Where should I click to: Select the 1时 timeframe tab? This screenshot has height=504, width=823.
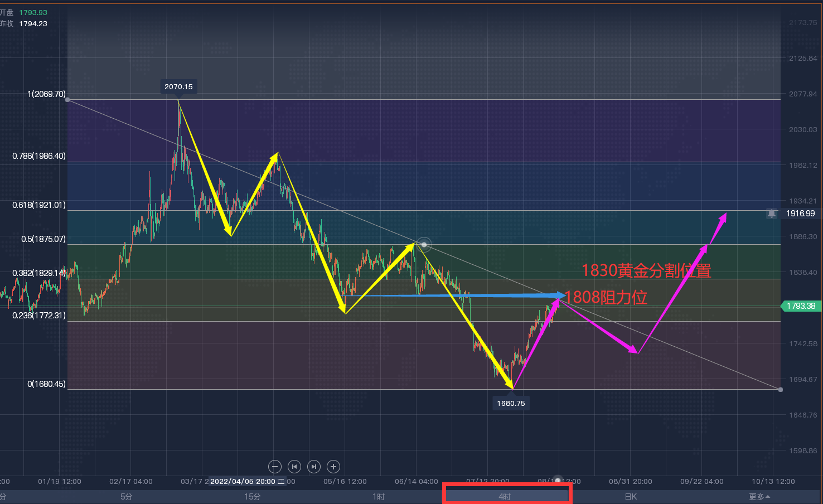tap(379, 497)
